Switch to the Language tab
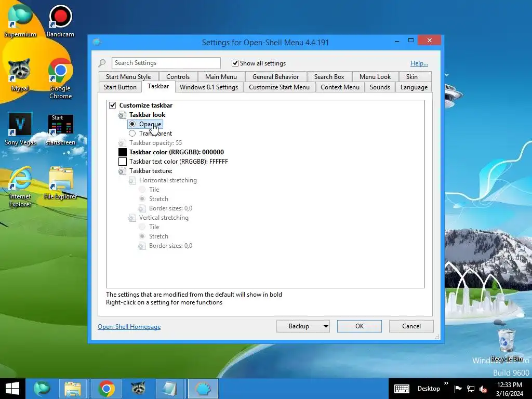The width and height of the screenshot is (532, 399). [x=414, y=87]
